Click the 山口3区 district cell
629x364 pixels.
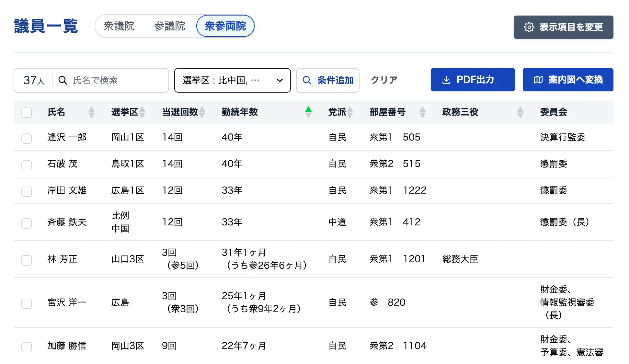(128, 259)
